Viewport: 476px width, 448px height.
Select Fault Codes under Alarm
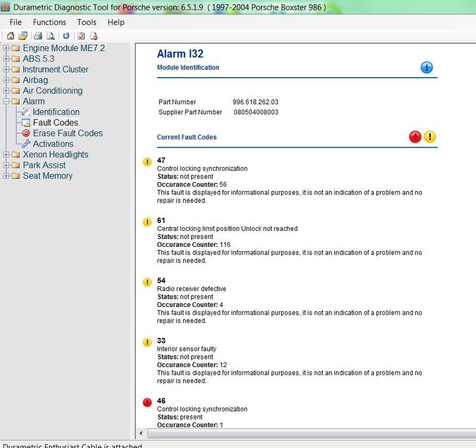click(55, 123)
